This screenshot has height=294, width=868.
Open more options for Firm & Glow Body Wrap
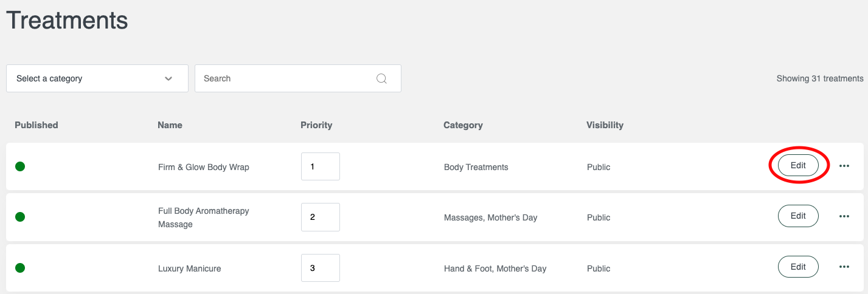[x=844, y=166]
